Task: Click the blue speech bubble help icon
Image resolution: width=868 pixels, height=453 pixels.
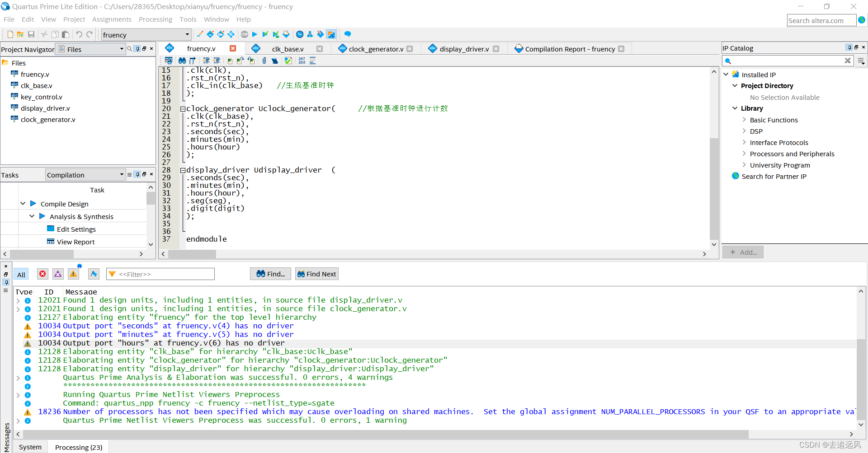Action: click(x=348, y=34)
